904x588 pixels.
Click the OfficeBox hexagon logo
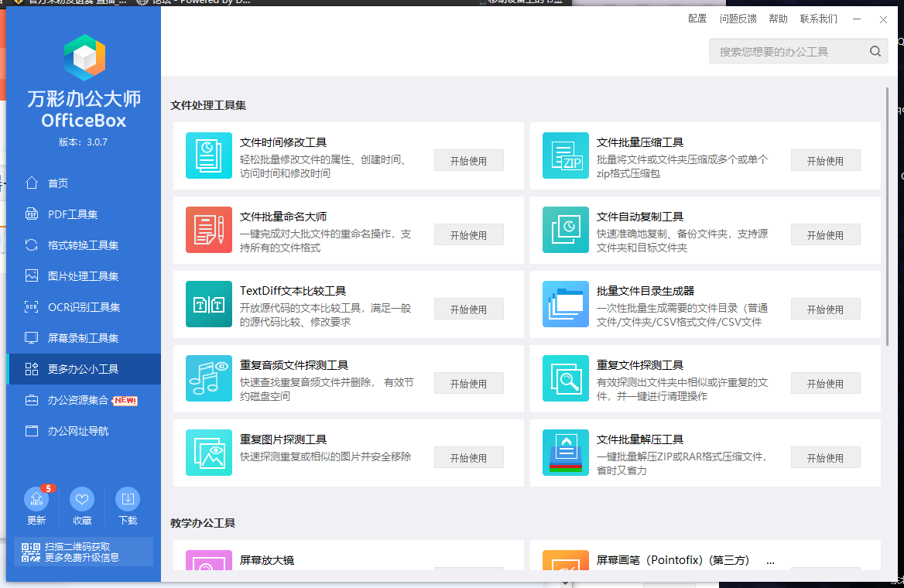[85, 58]
